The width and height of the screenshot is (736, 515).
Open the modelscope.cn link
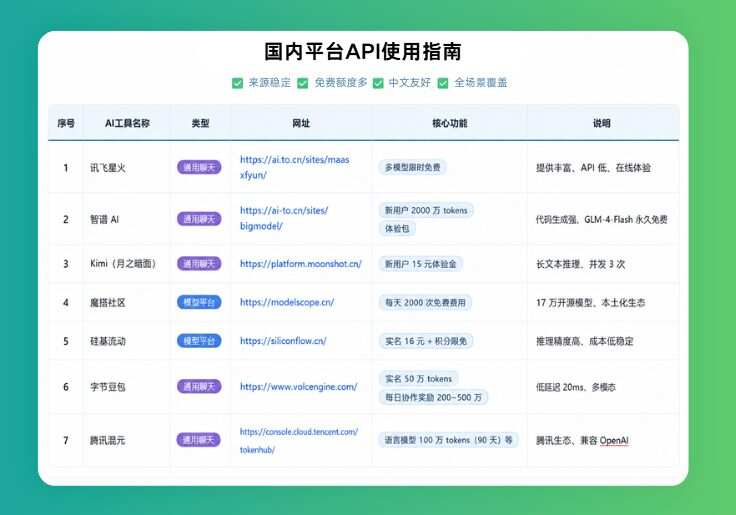[x=287, y=302]
